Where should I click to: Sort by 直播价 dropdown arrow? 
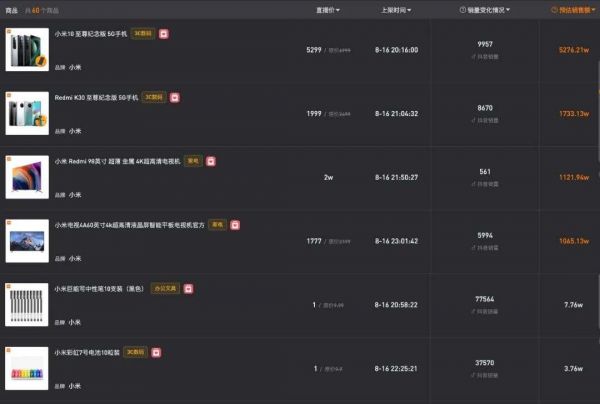coord(338,10)
